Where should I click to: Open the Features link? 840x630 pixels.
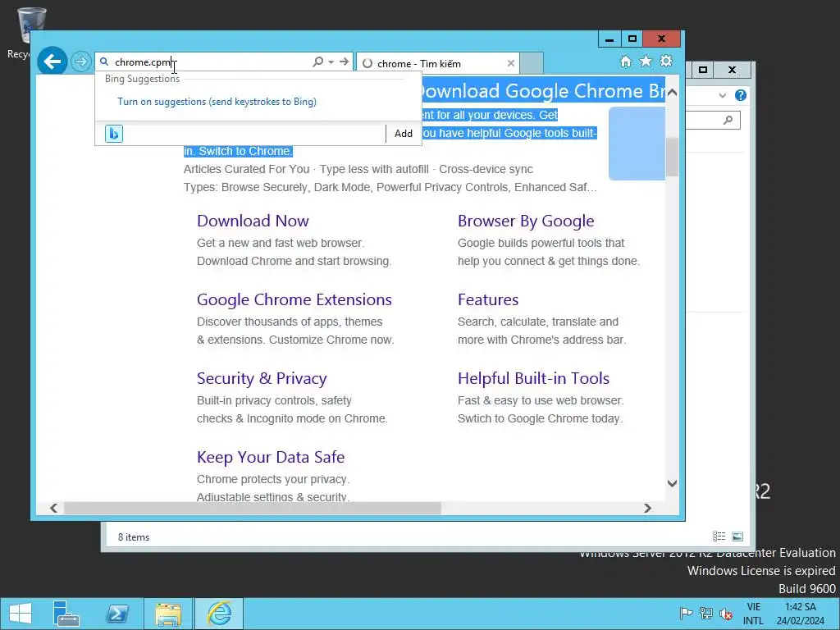coord(488,299)
